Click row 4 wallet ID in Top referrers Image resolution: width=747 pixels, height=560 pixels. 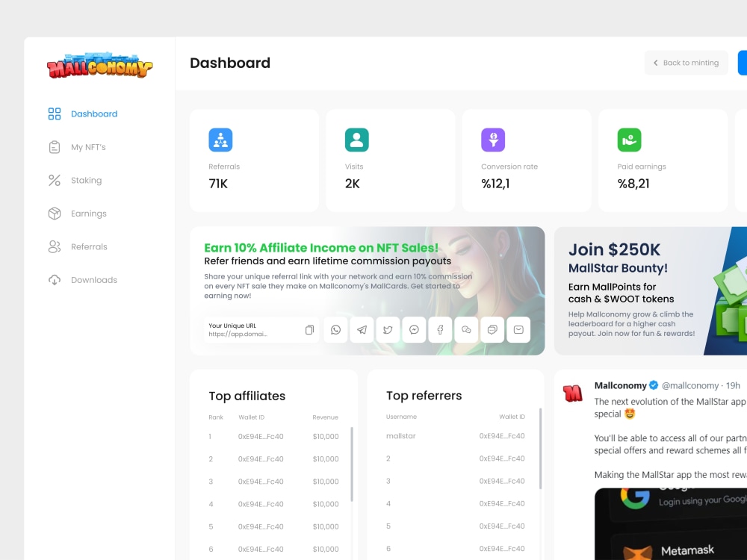point(502,503)
